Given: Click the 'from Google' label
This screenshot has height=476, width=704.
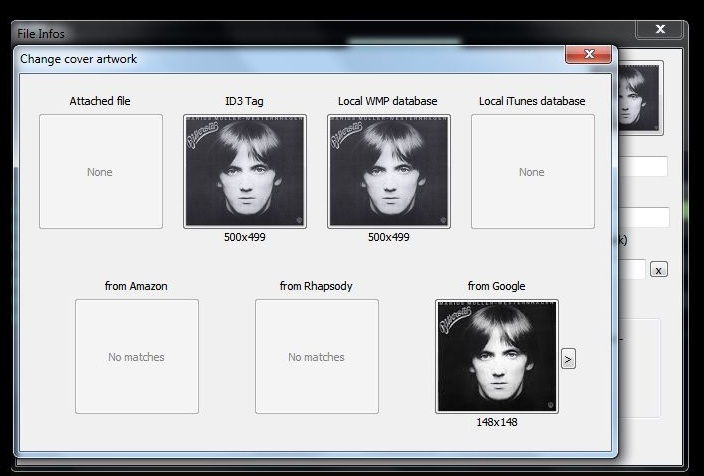Looking at the screenshot, I should (497, 286).
